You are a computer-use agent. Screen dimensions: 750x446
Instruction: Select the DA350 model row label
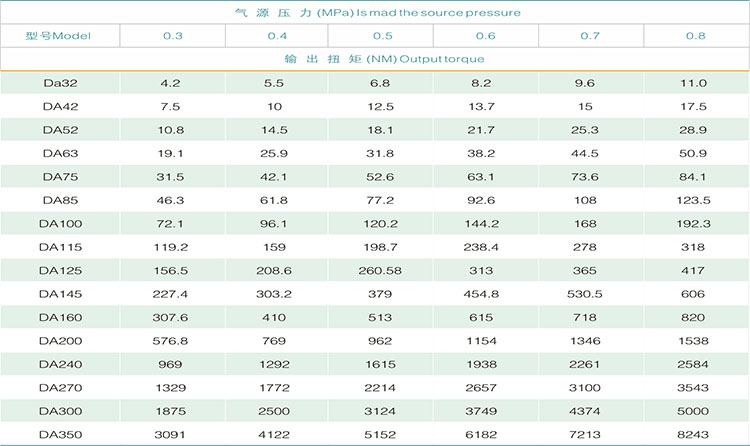pyautogui.click(x=61, y=434)
